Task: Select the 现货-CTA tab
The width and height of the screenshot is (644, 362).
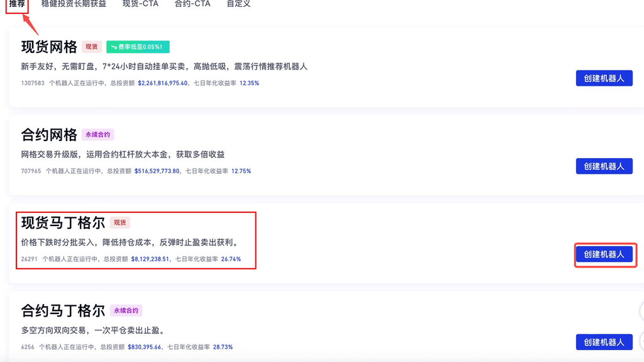Action: 140,4
